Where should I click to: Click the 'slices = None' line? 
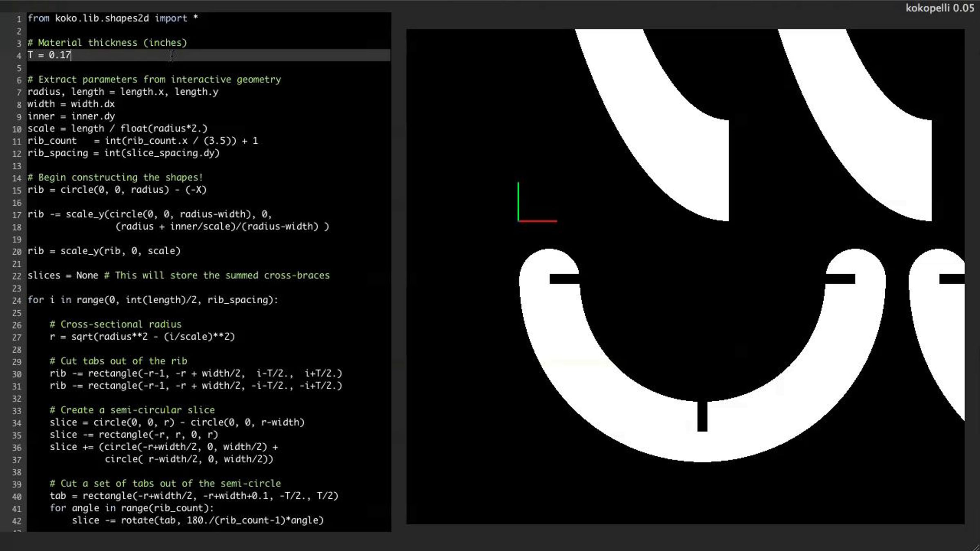click(x=178, y=275)
